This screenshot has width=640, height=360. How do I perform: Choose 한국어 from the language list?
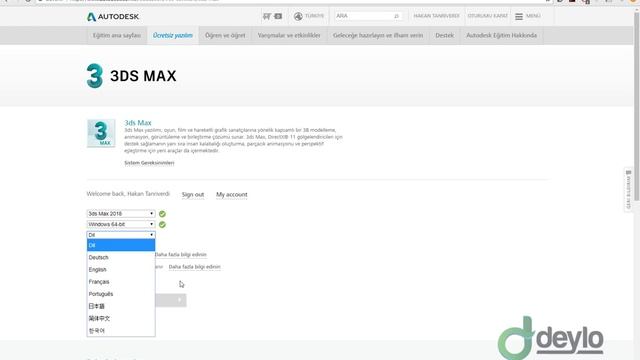pyautogui.click(x=121, y=331)
